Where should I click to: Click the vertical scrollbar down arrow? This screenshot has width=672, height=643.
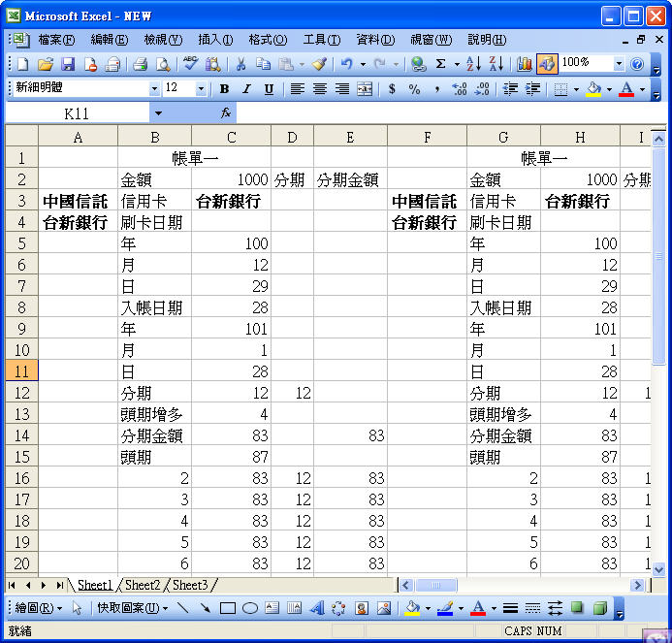[x=658, y=569]
